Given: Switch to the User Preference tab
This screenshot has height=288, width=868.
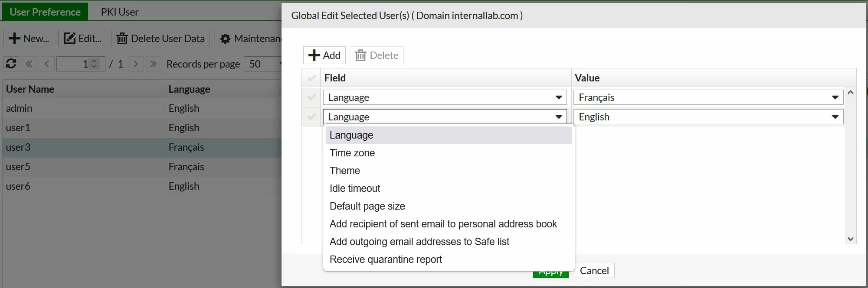Looking at the screenshot, I should [x=45, y=12].
